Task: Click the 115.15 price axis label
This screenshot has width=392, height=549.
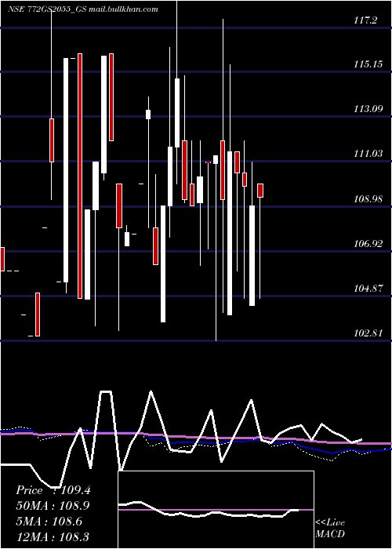Action: (368, 64)
